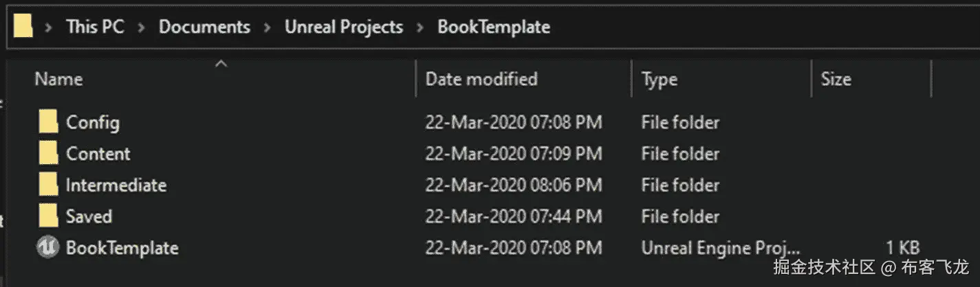Image resolution: width=980 pixels, height=287 pixels.
Task: Click the Intermediate folder icon
Action: (48, 185)
